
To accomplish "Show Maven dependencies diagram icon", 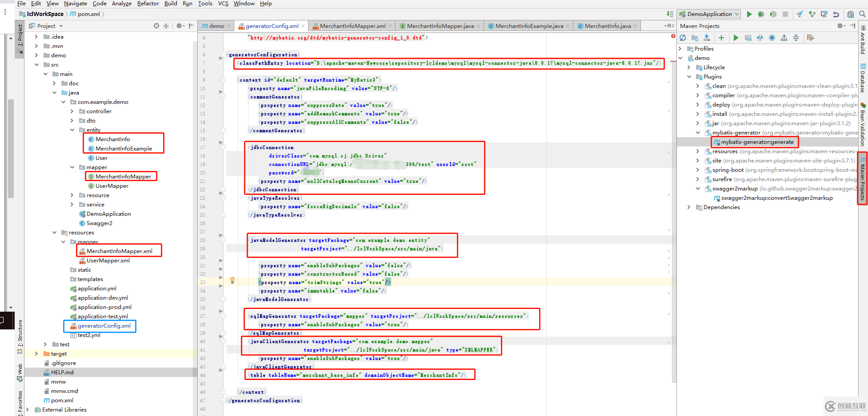I will 784,38.
